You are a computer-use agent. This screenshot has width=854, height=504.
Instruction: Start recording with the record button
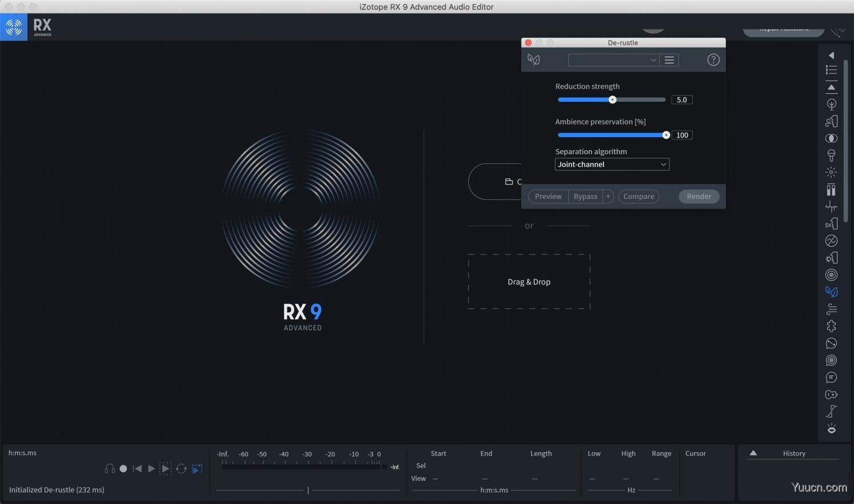tap(123, 469)
